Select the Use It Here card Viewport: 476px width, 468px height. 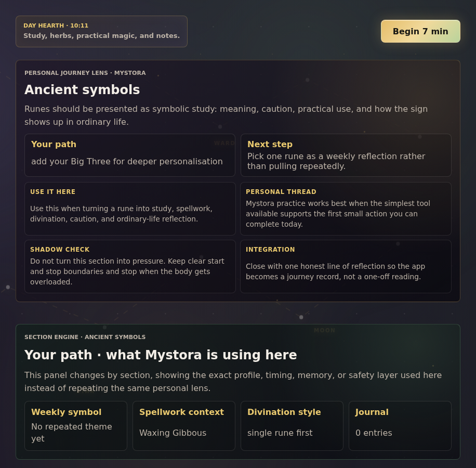[130, 209]
